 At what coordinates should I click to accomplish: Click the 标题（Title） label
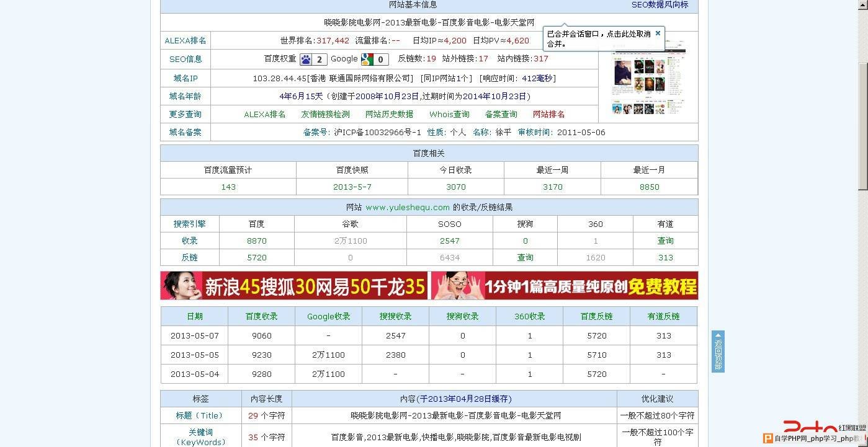click(200, 415)
